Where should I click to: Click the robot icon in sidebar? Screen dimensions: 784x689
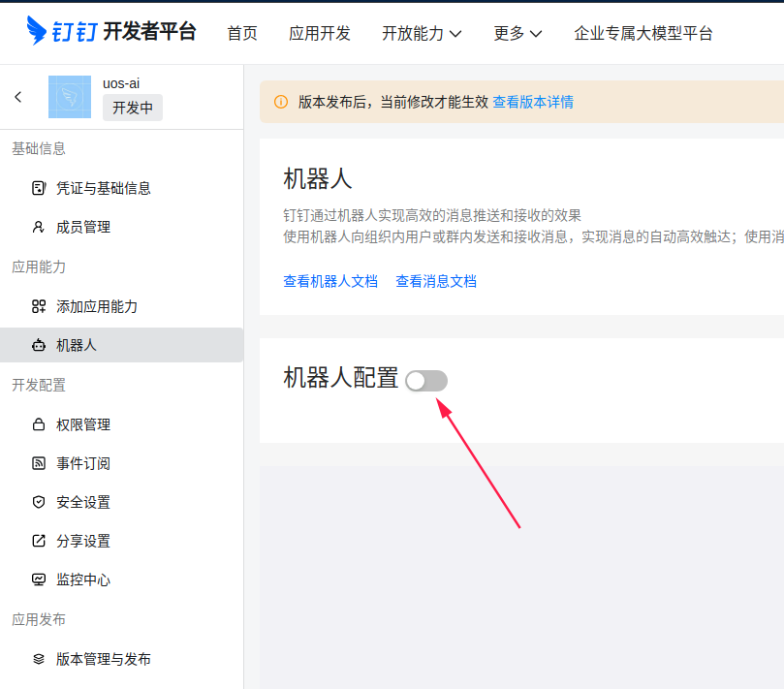[x=39, y=345]
